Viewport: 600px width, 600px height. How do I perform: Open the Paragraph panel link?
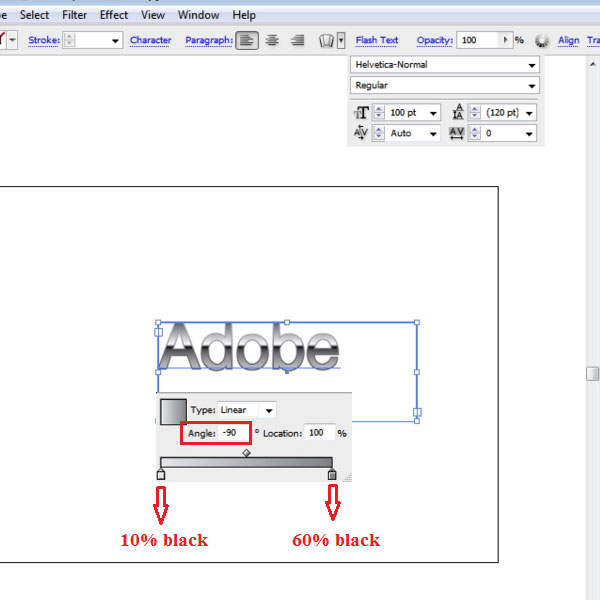209,40
